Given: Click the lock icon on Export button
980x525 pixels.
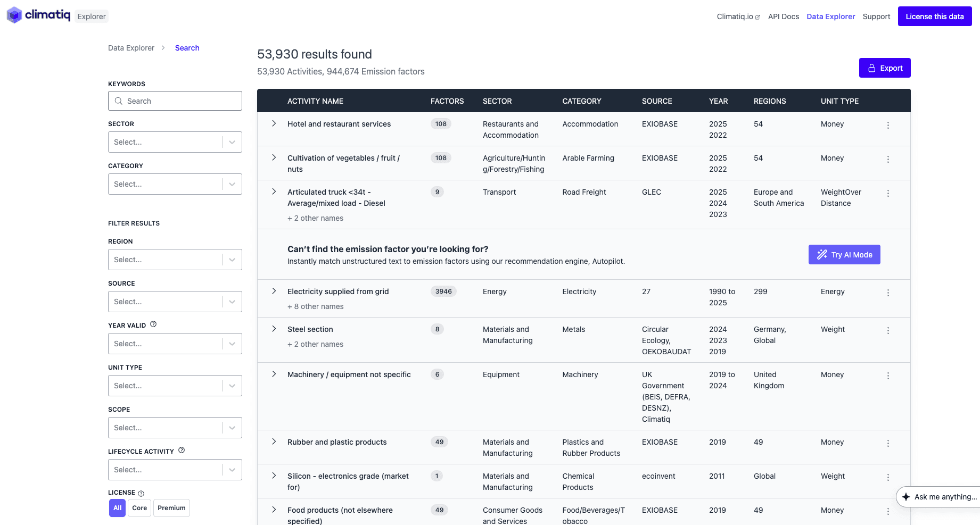Looking at the screenshot, I should click(872, 68).
